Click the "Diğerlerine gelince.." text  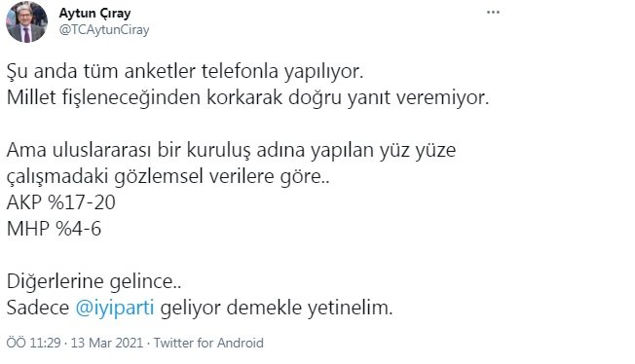point(93,281)
